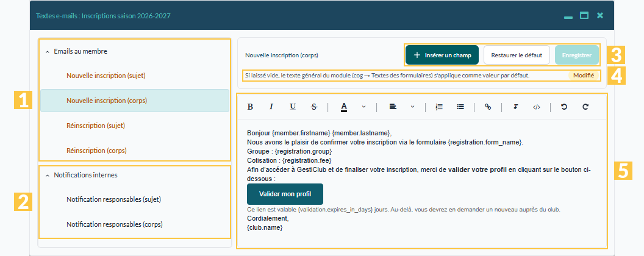Click the text color icon
The image size is (644, 256).
[x=344, y=107]
